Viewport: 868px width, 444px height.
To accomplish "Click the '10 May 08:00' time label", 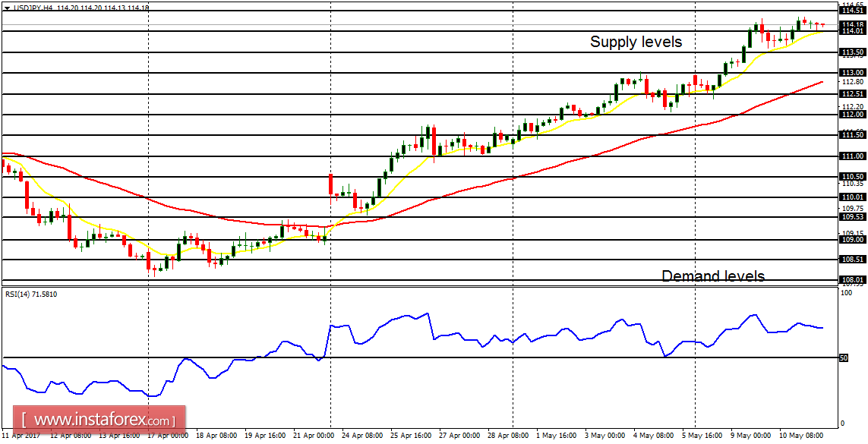I will pyautogui.click(x=803, y=435).
